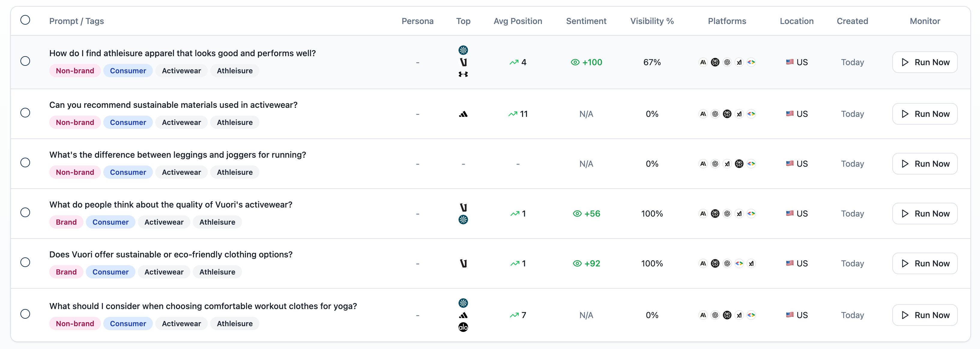Click the lululemon logo in the athleisure apparel row
Screen dimensions: 980x349
tap(463, 50)
